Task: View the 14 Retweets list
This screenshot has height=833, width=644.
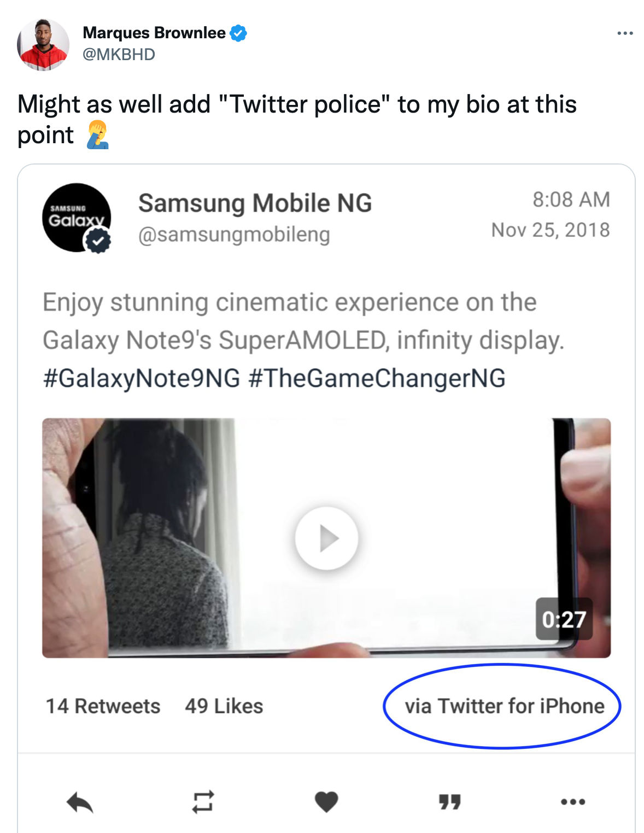Action: [x=103, y=706]
